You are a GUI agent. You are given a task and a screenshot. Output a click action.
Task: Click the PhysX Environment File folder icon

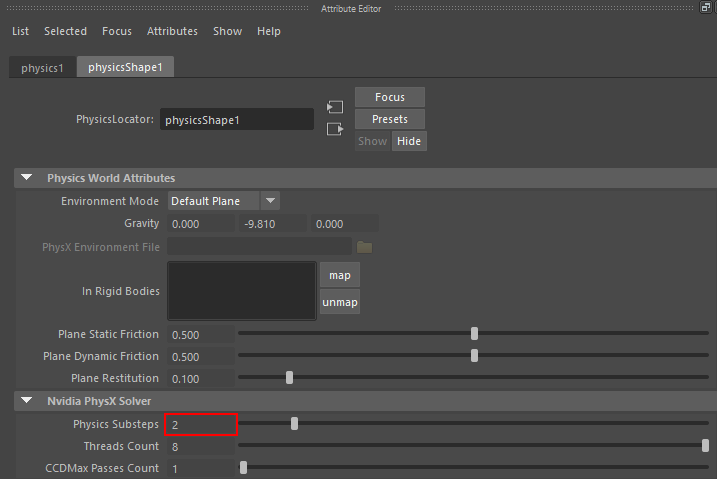click(364, 247)
